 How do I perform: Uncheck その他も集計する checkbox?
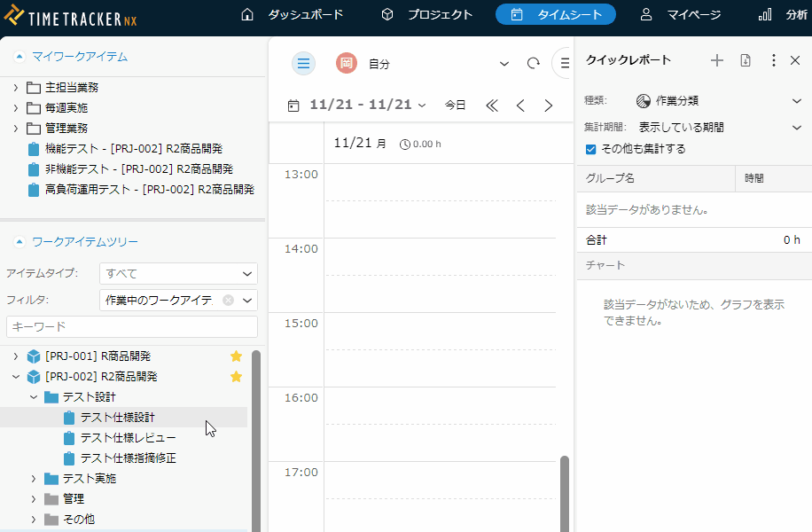click(591, 149)
